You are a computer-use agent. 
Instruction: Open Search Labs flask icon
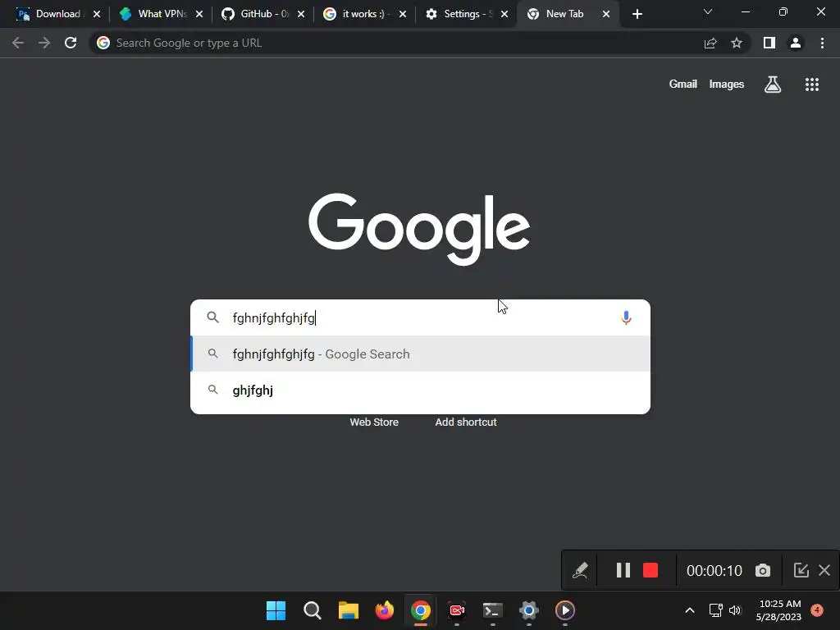(773, 84)
